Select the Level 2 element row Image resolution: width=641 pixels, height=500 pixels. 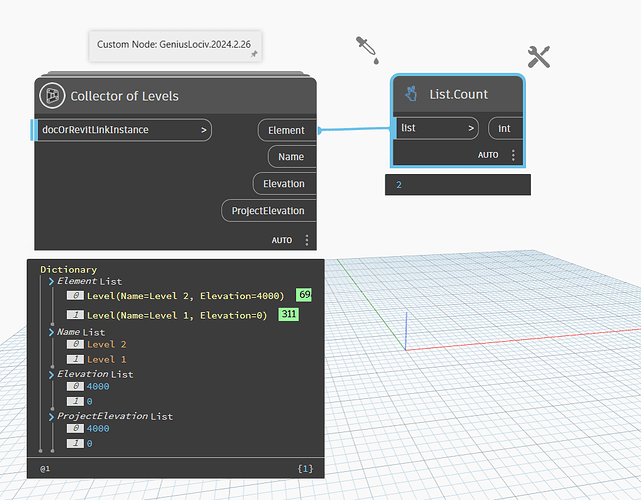point(185,296)
